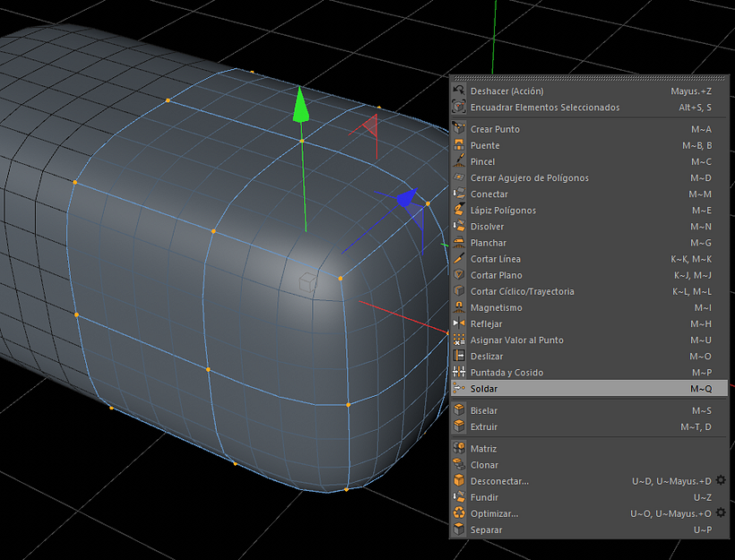This screenshot has width=735, height=560.
Task: Select the Separar menu entry
Action: [589, 530]
